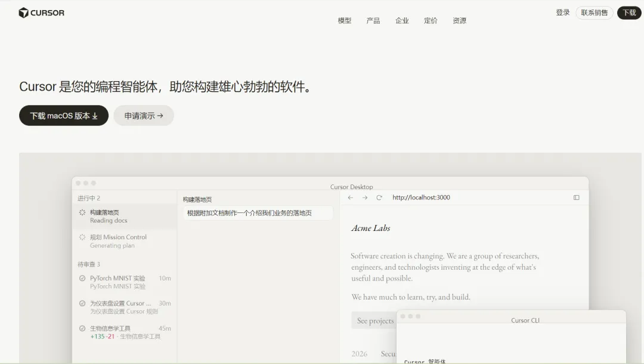The height and width of the screenshot is (364, 644).
Task: Open the PyTorch MNIST 实验 item
Action: click(x=125, y=282)
